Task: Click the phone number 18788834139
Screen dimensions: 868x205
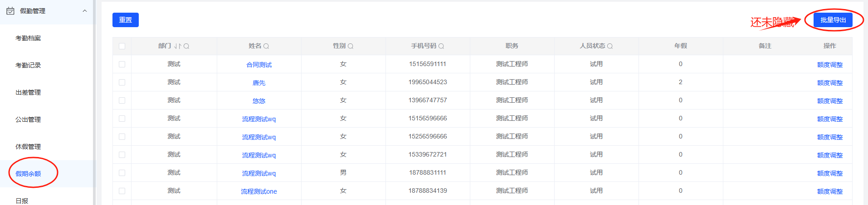Action: [428, 191]
